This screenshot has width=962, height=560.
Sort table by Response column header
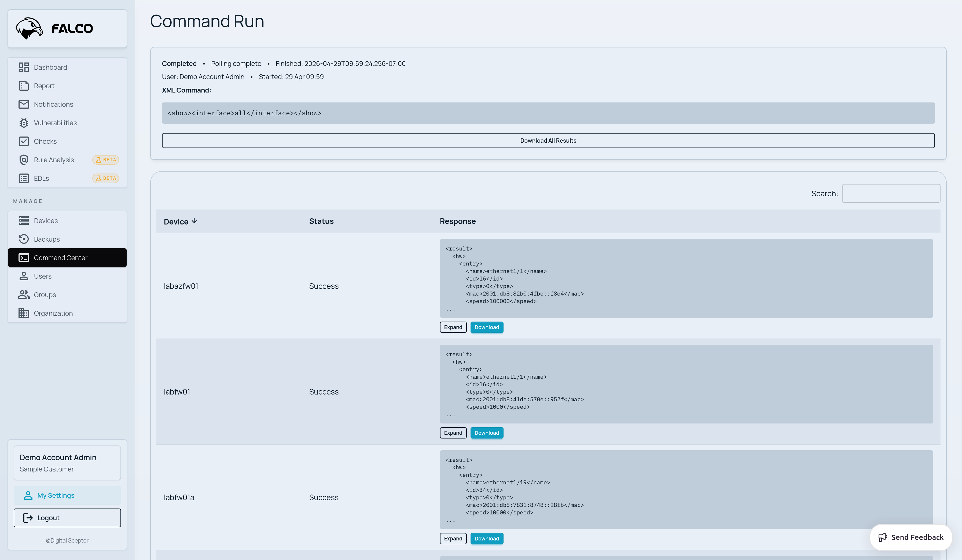pos(458,222)
